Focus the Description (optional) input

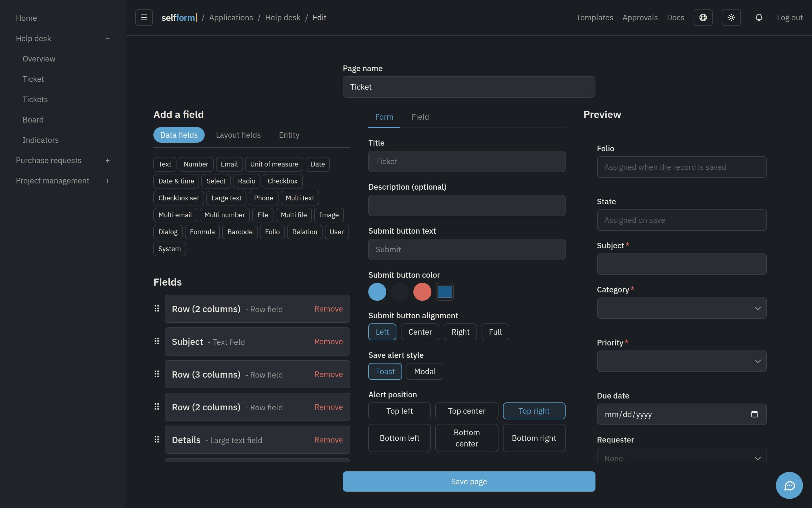(466, 205)
